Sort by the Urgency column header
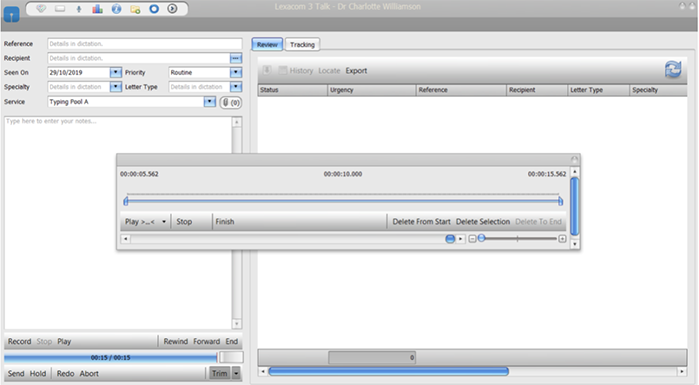 371,90
